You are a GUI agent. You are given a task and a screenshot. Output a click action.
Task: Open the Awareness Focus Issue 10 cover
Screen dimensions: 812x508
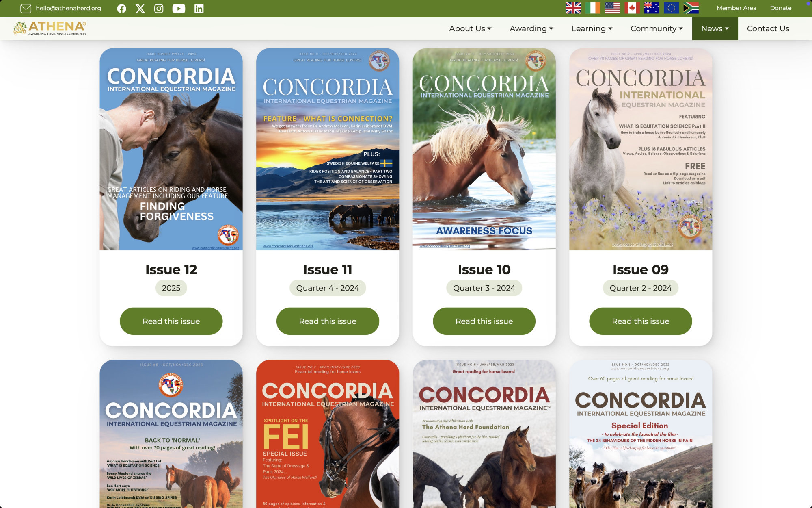pyautogui.click(x=484, y=149)
